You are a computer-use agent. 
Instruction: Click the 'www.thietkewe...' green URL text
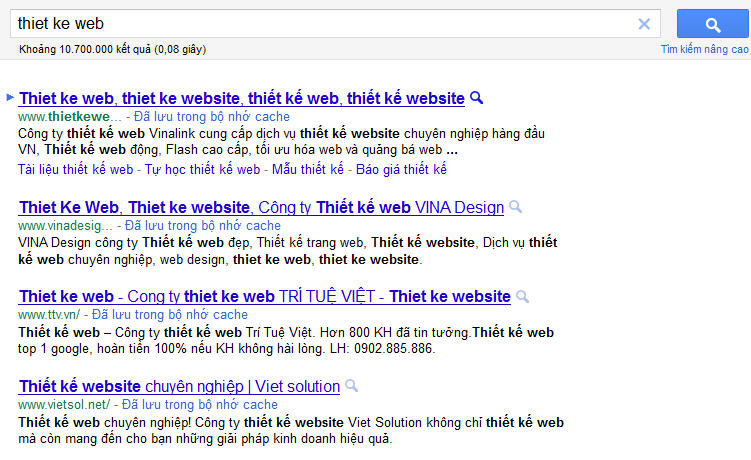[70, 116]
